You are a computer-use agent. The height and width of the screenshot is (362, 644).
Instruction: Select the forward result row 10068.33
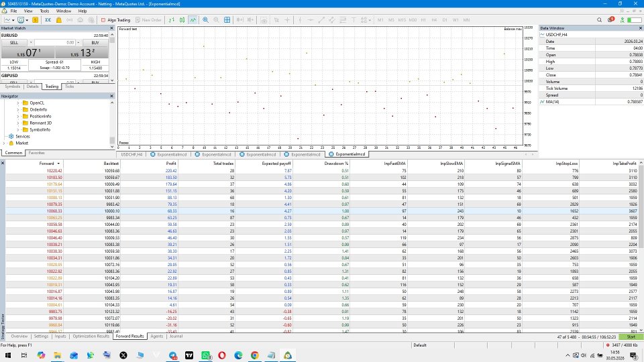pos(323,211)
